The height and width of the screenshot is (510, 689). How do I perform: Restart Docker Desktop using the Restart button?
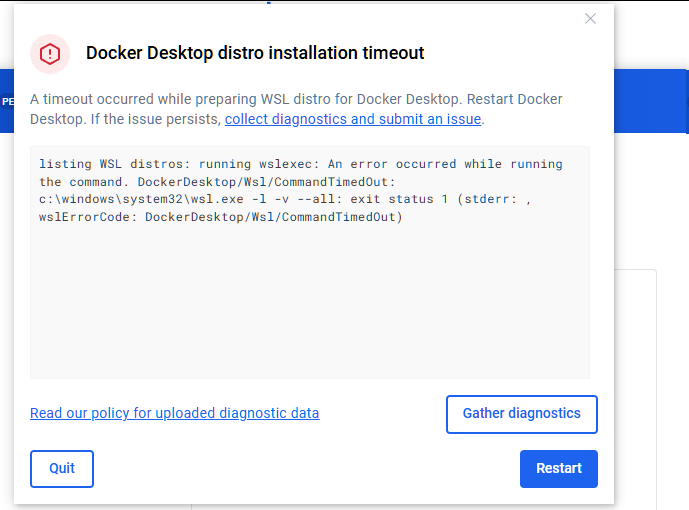[558, 469]
